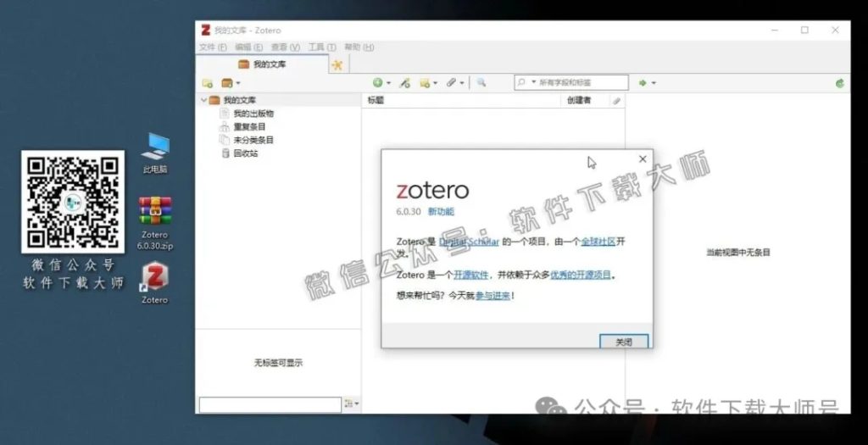Open the 文件 (F) menu
Viewport: 868px width, 445px height.
[x=213, y=47]
